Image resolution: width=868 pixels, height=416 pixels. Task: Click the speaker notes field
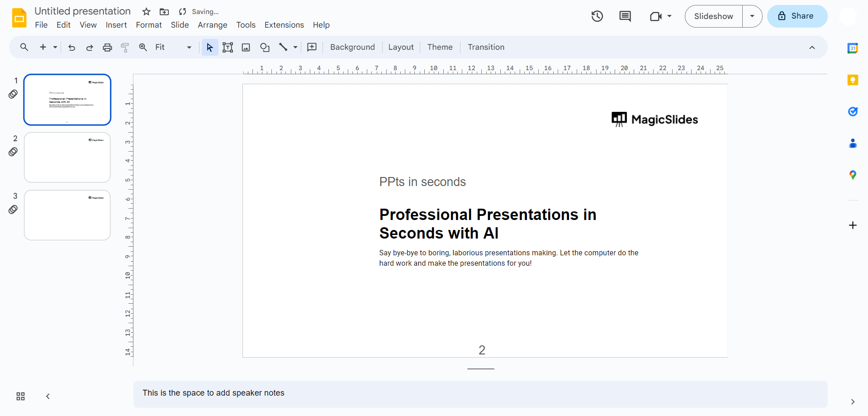[479, 393]
